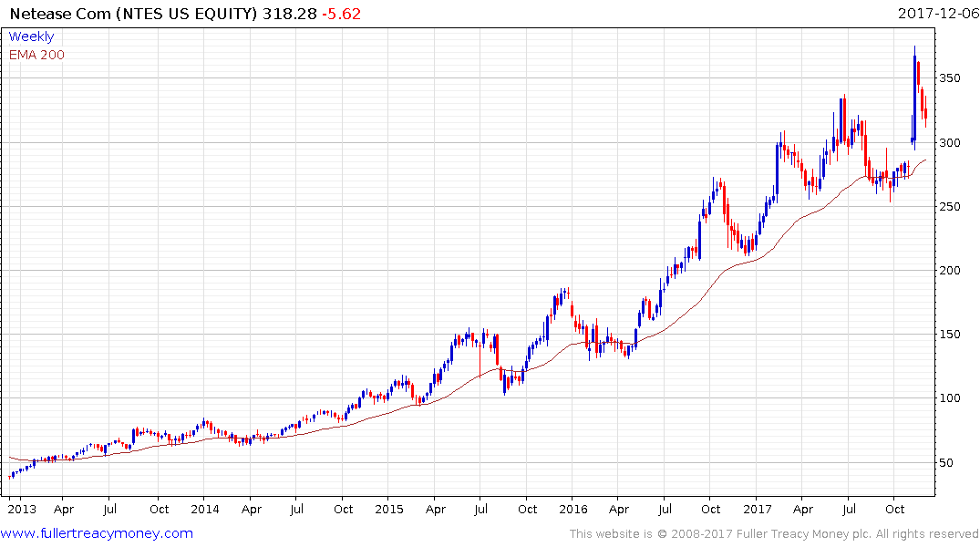980x547 pixels.
Task: Open the www.fullertreacymoney.com link
Action: click(x=97, y=533)
